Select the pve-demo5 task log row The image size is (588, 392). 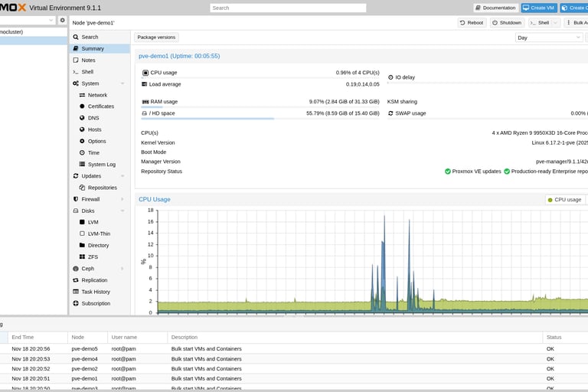294,349
